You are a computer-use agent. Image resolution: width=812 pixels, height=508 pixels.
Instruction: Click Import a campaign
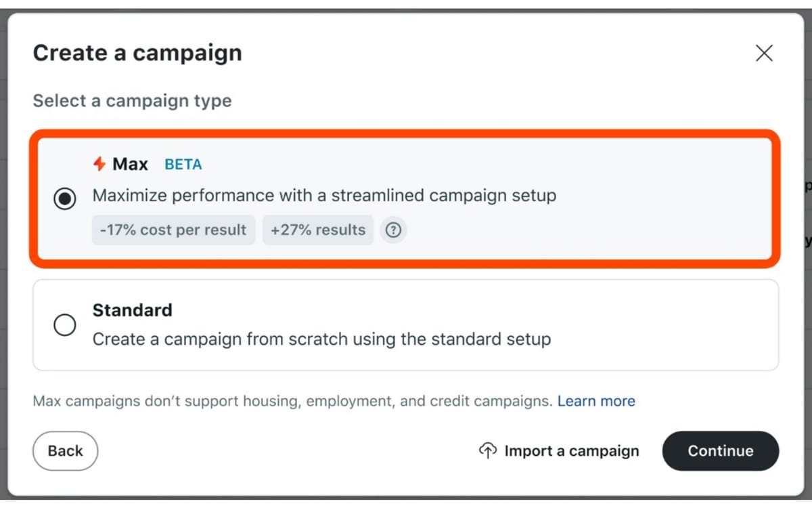coord(571,450)
